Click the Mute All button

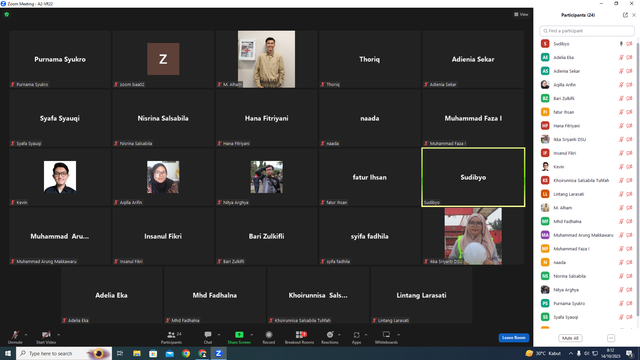click(x=570, y=338)
